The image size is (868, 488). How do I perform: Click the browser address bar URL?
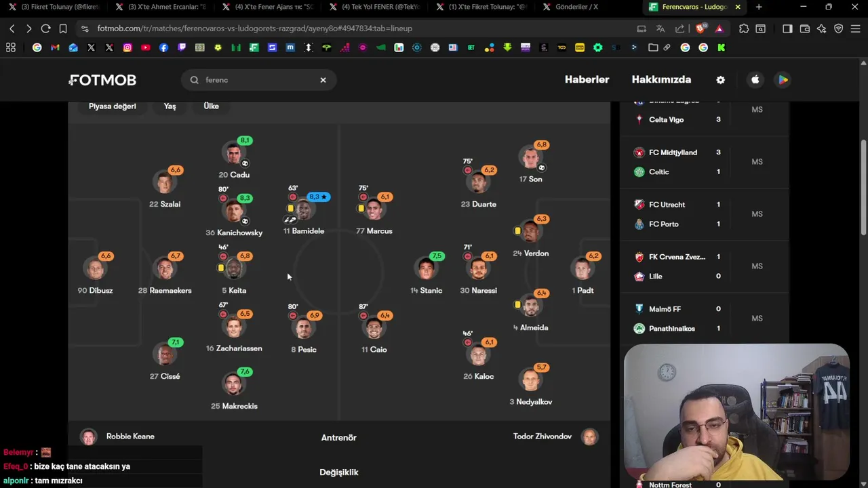pyautogui.click(x=255, y=28)
